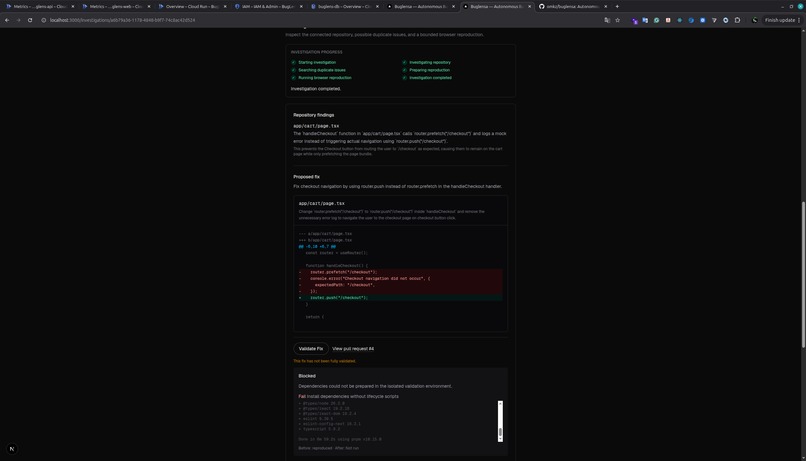Viewport: 806px width, 461px height.
Task: Reload the page with the refresh icon
Action: (30, 20)
